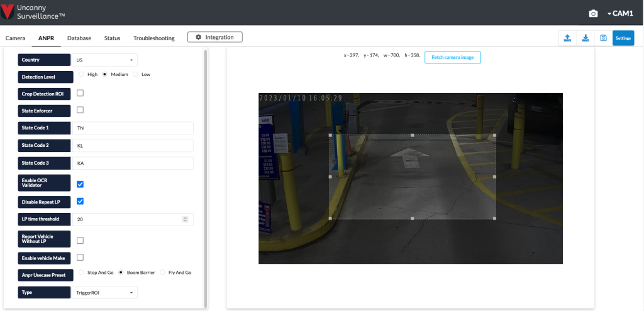Click the upload configuration icon
The width and height of the screenshot is (644, 311).
(567, 38)
